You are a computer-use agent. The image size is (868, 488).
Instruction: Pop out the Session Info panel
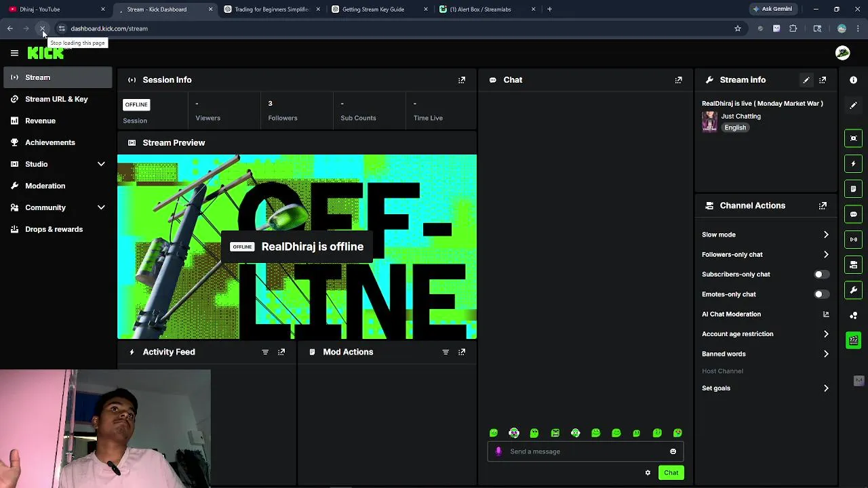click(462, 80)
